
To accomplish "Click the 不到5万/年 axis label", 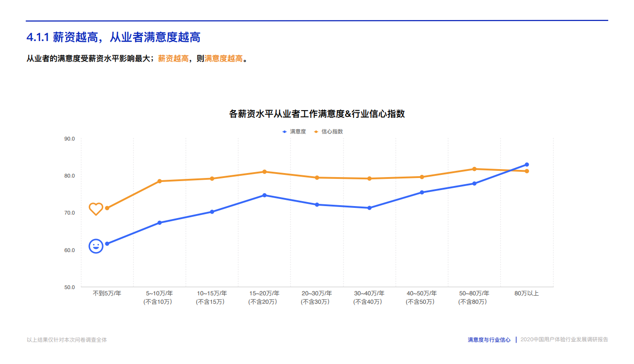I will click(x=107, y=293).
